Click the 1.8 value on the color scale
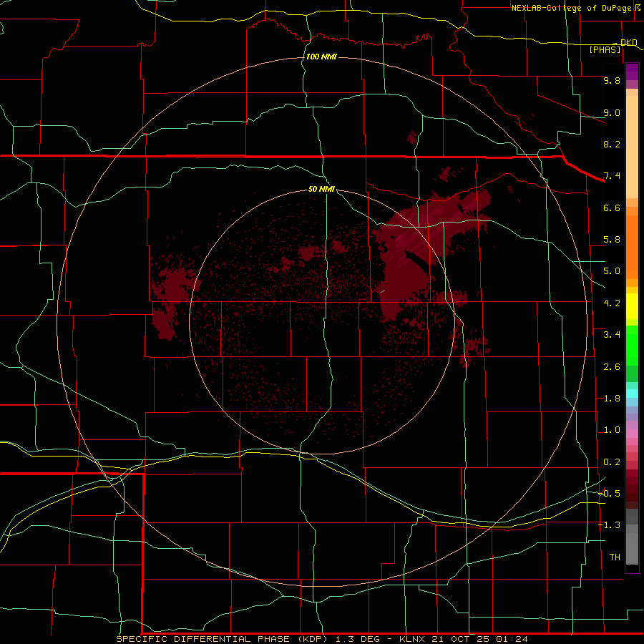 pos(612,399)
